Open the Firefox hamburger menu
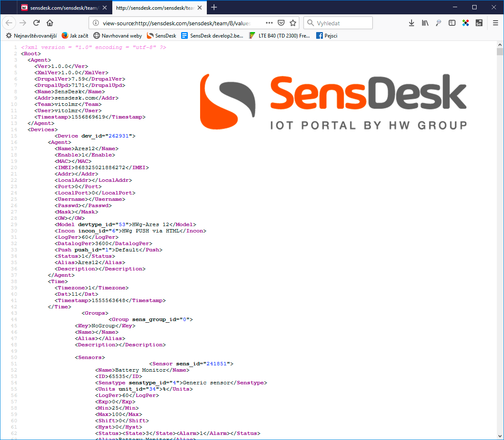 [x=495, y=23]
